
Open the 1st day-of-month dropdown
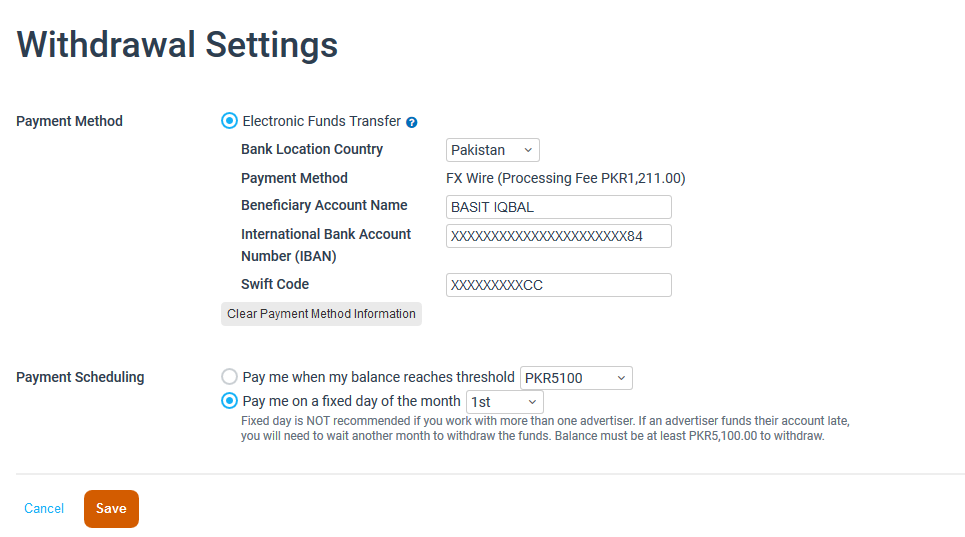coord(505,402)
